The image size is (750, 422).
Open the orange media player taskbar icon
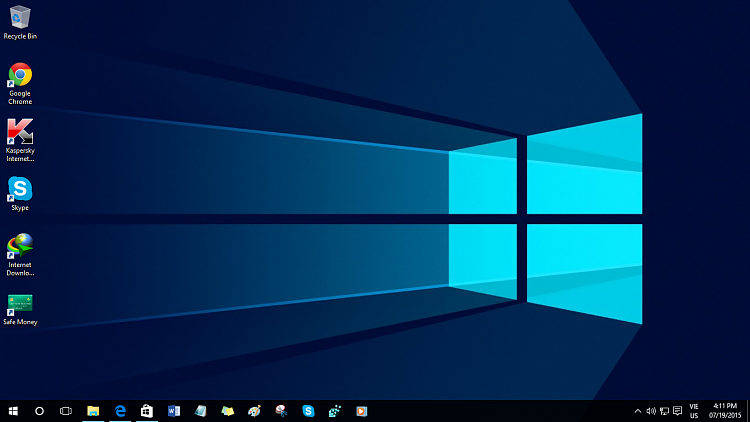tap(362, 411)
